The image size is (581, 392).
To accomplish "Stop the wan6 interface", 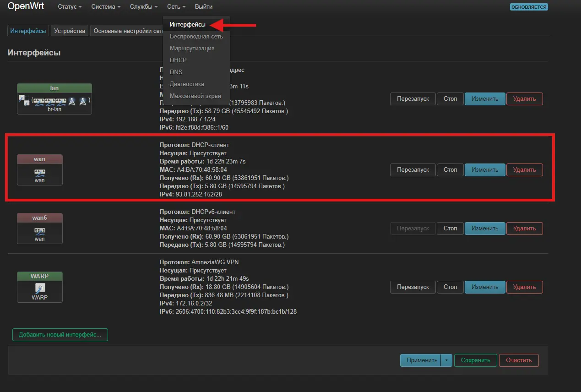I will 450,228.
